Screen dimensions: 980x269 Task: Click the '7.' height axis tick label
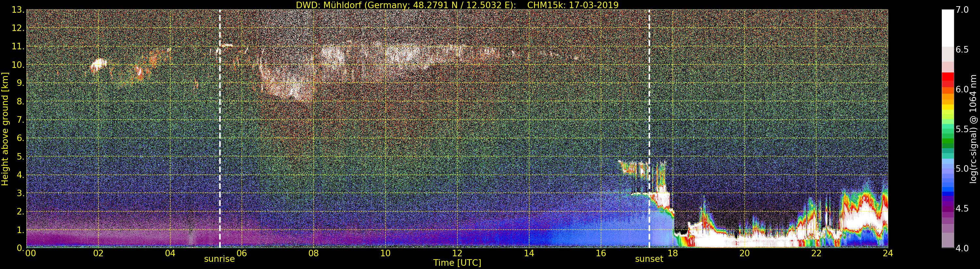click(21, 120)
